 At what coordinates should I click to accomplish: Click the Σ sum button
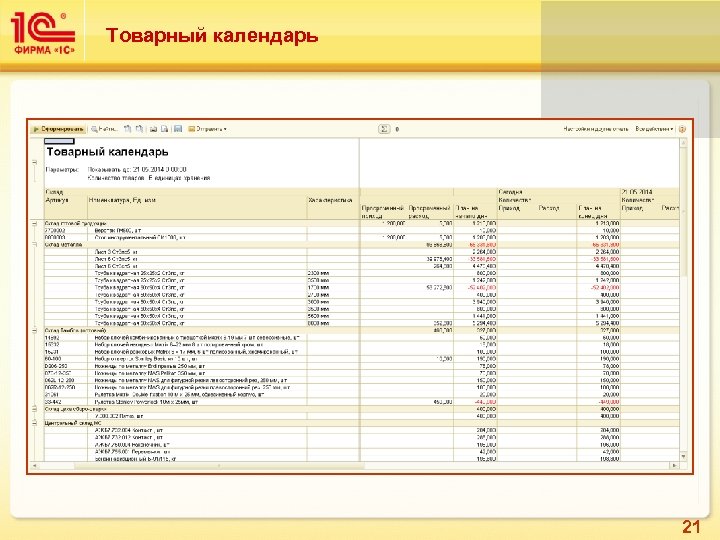(384, 129)
